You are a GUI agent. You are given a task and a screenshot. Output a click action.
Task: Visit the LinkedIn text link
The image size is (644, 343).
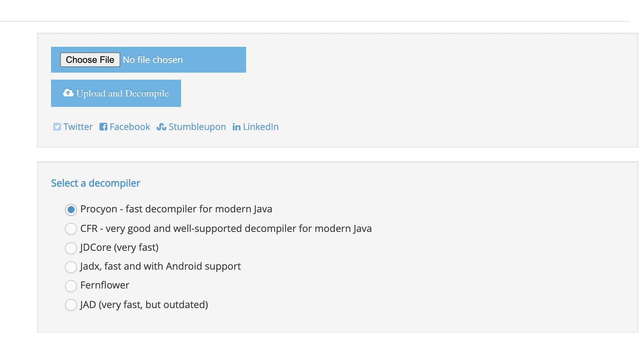[x=260, y=127]
